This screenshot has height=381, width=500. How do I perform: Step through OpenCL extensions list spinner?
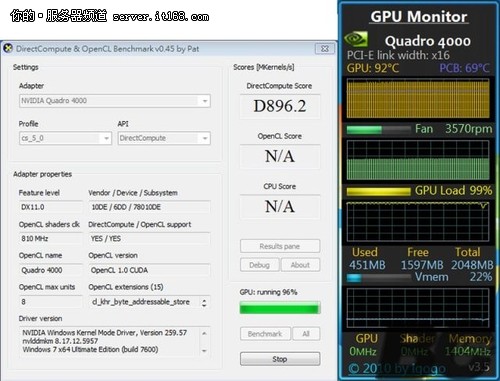[x=204, y=302]
